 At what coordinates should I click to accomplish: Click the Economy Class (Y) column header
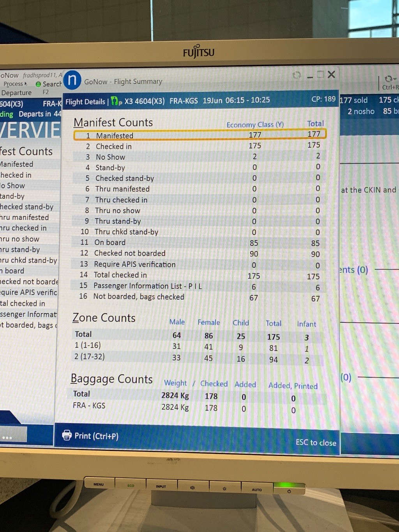point(255,125)
